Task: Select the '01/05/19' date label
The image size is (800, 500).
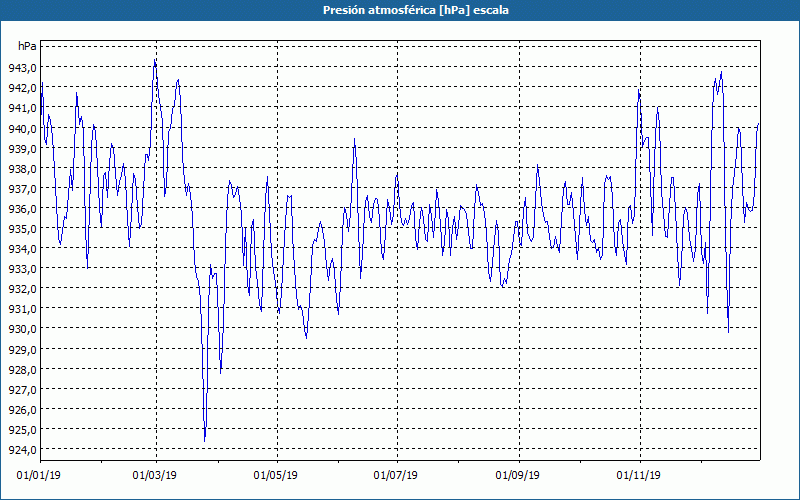Action: (276, 475)
